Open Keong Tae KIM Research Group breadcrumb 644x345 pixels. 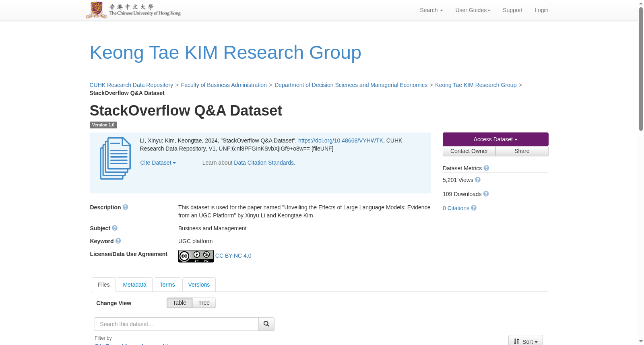tap(476, 85)
